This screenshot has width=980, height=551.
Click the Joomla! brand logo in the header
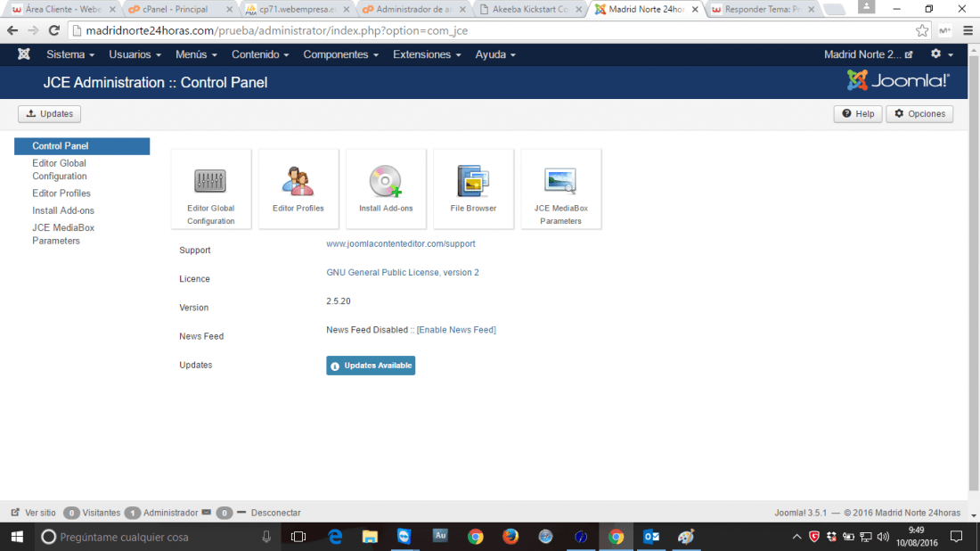(x=898, y=80)
